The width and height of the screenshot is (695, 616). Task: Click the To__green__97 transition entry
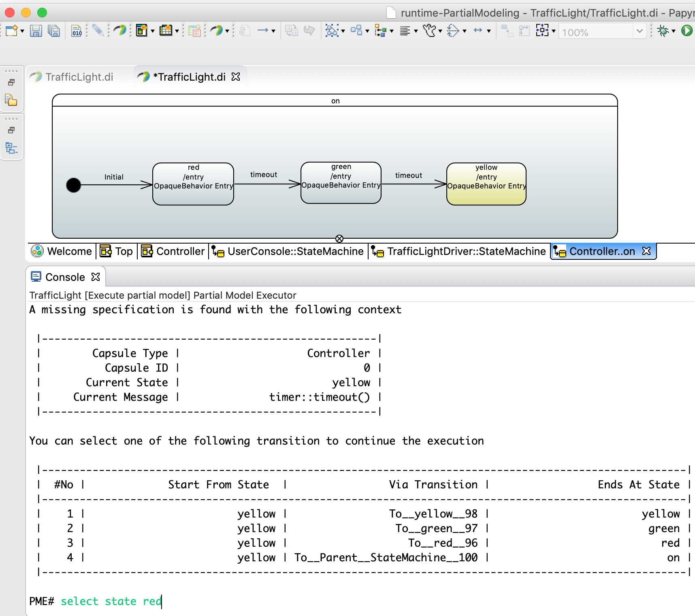point(437,528)
